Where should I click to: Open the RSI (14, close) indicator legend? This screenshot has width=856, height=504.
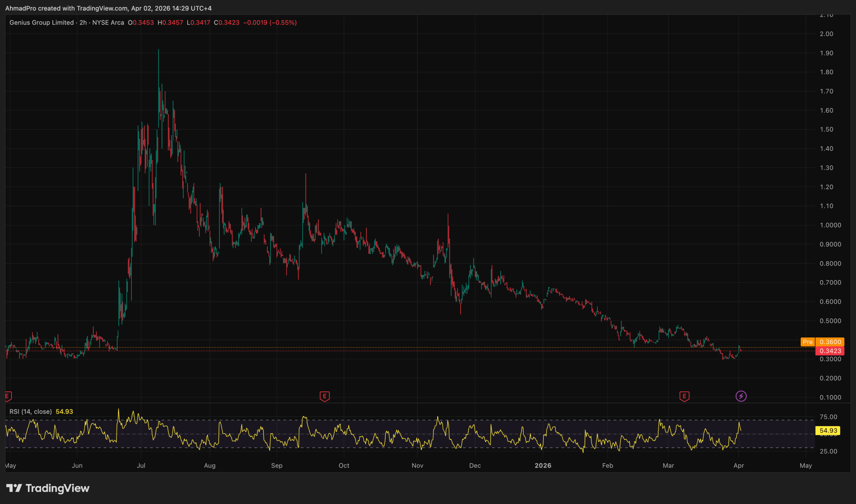coord(31,411)
